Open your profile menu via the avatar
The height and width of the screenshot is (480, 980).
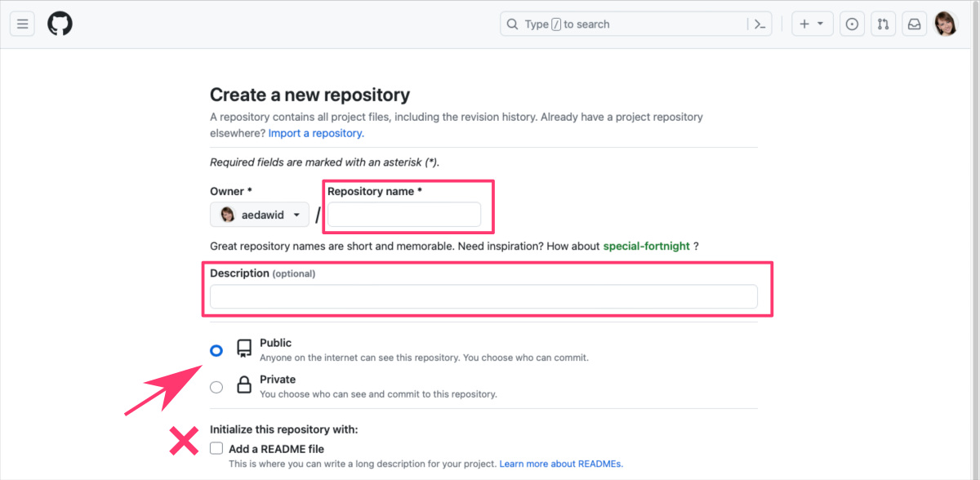pos(946,23)
